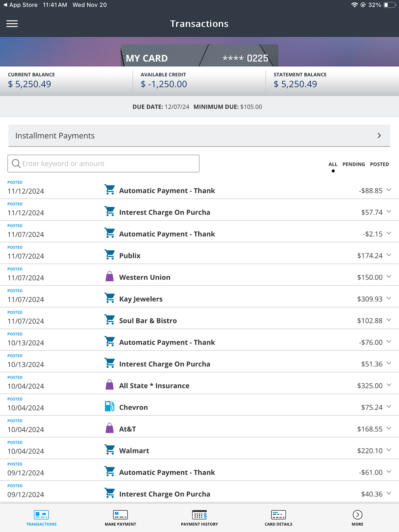Expand the Soul Bar & Bistro transaction
This screenshot has width=399, height=532.
tap(389, 320)
